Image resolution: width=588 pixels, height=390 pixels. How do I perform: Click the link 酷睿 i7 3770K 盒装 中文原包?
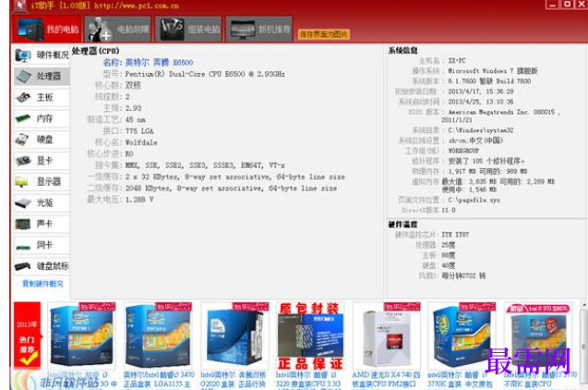click(x=460, y=379)
